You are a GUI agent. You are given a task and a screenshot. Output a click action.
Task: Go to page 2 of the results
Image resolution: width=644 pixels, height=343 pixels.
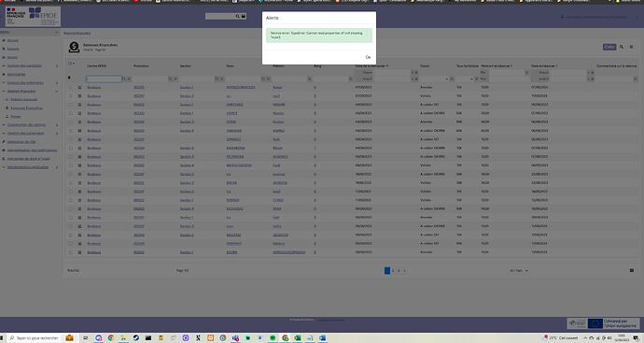pyautogui.click(x=393, y=271)
